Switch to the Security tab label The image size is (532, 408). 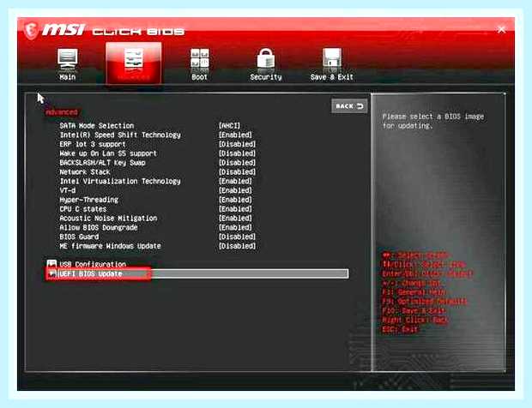[x=266, y=77]
